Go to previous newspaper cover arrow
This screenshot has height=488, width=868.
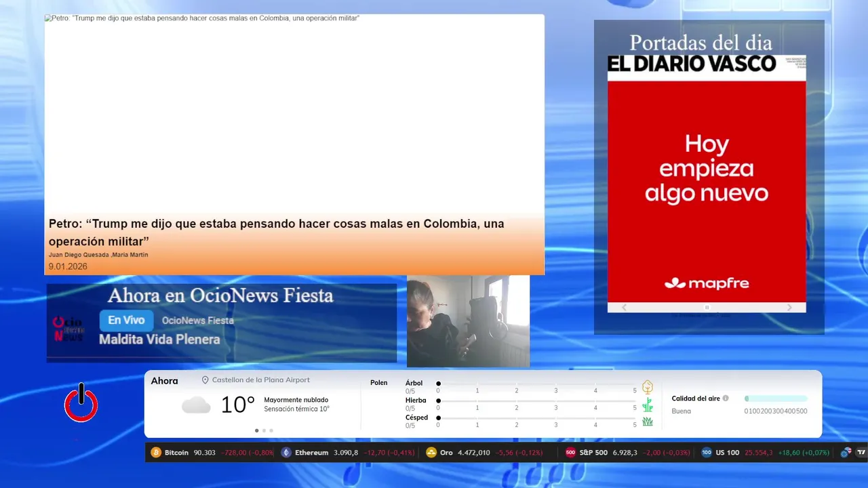[625, 308]
